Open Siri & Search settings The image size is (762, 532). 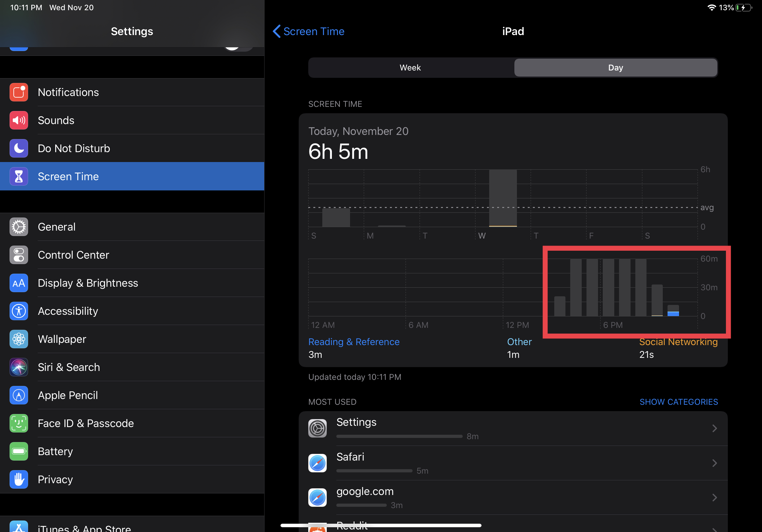coord(132,367)
